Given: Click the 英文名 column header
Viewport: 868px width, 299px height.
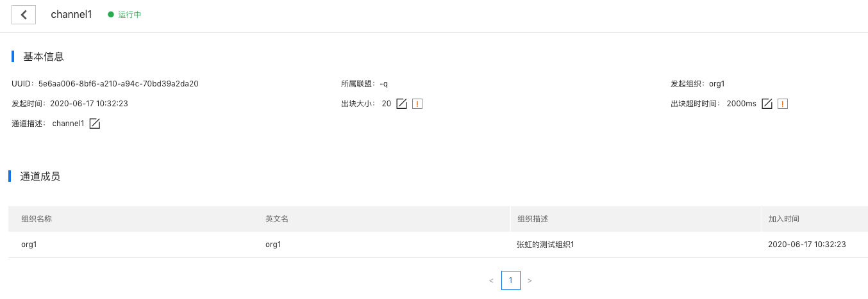Looking at the screenshot, I should tap(277, 219).
